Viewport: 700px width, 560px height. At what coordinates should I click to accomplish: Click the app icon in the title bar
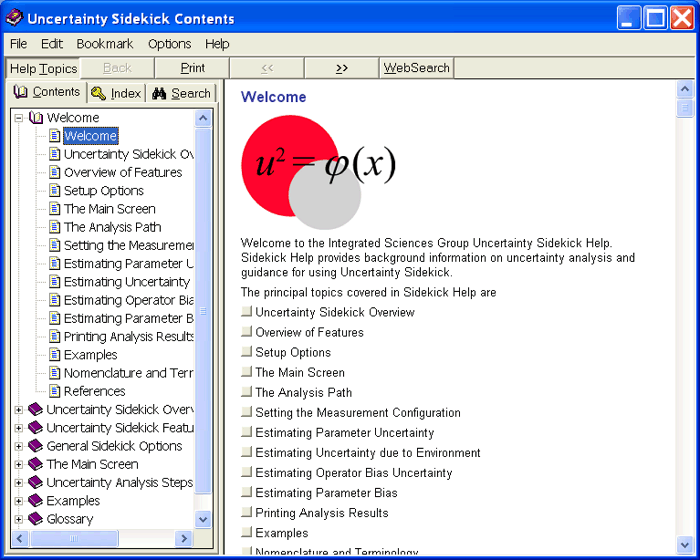coord(14,18)
